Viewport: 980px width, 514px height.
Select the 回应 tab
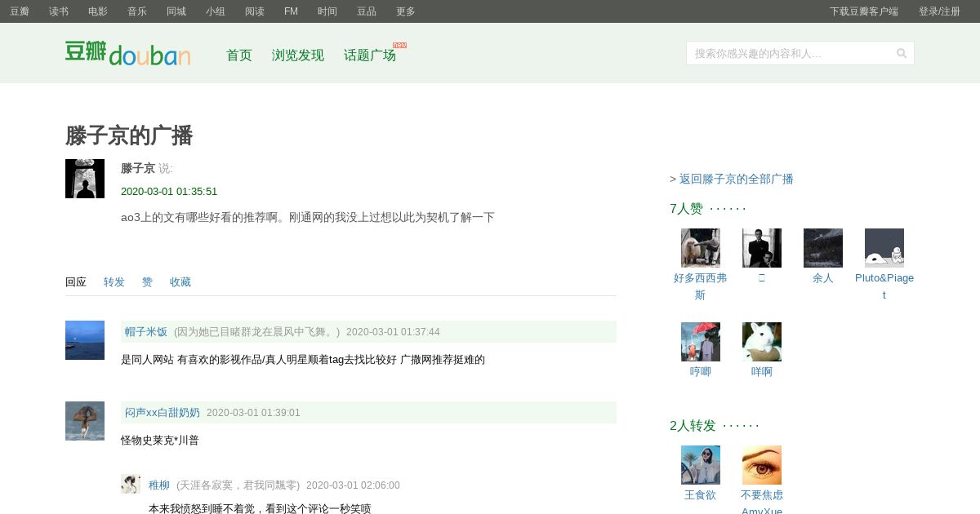coord(76,282)
